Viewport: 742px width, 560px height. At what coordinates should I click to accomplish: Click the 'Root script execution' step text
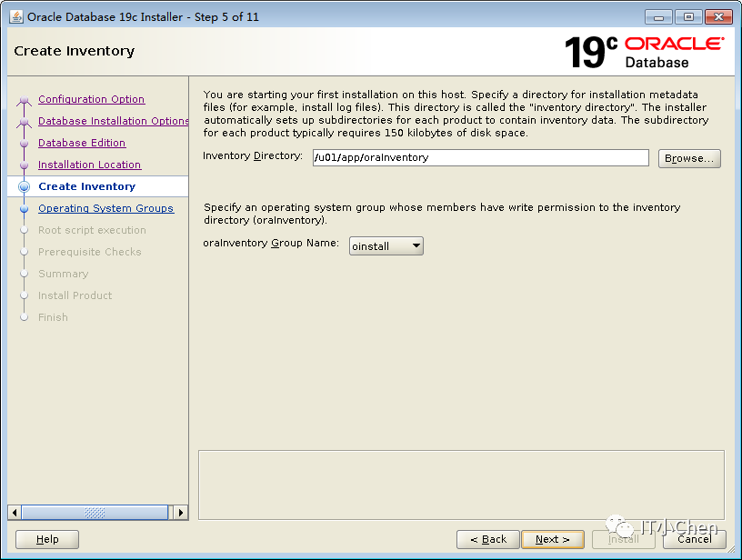[x=92, y=230]
